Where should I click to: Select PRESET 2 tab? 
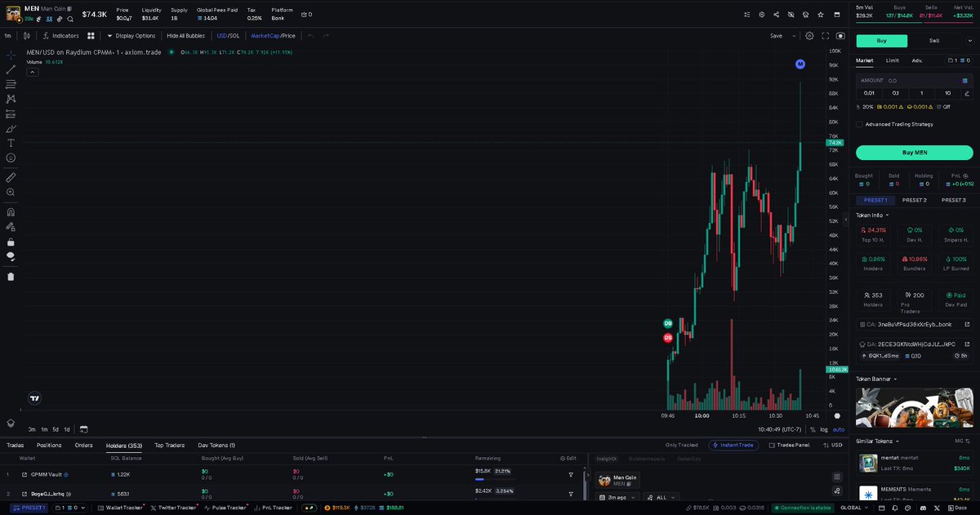914,200
